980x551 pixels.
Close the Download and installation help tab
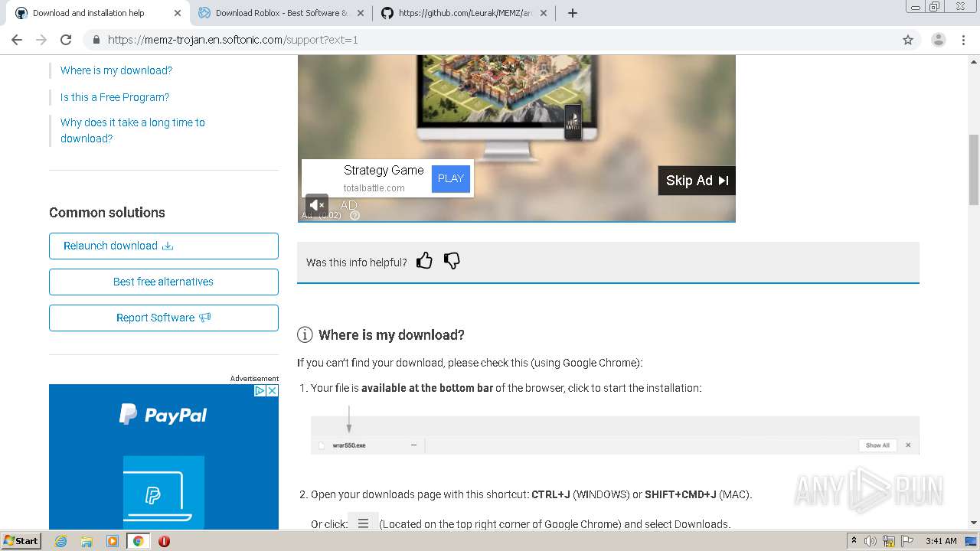pyautogui.click(x=177, y=13)
